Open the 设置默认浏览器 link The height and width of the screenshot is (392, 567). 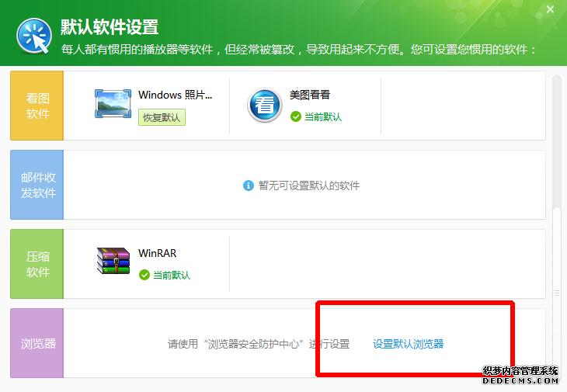408,344
